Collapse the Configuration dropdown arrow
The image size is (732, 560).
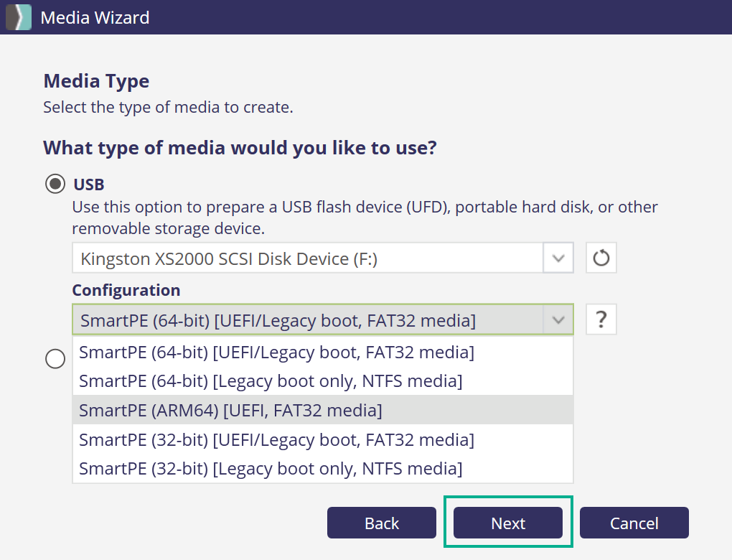[558, 320]
